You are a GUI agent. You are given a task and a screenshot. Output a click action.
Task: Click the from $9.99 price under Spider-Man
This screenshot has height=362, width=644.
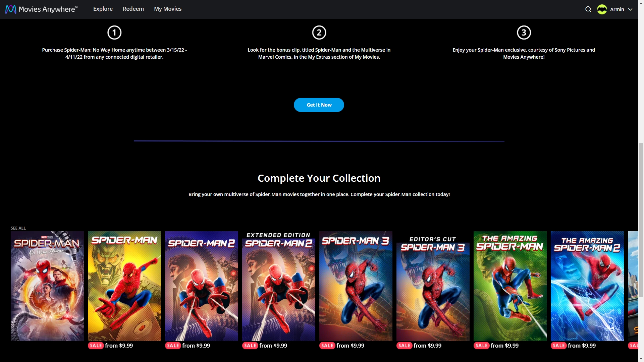(x=119, y=346)
